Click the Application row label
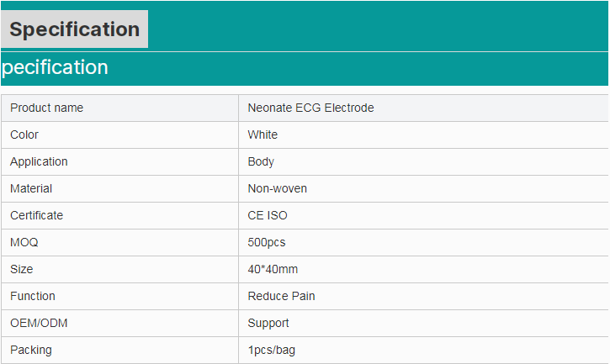Viewport: 610px width, 364px height. click(x=39, y=161)
